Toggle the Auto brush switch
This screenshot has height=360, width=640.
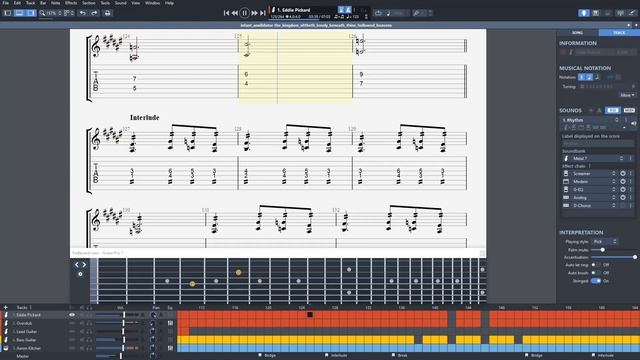point(596,273)
